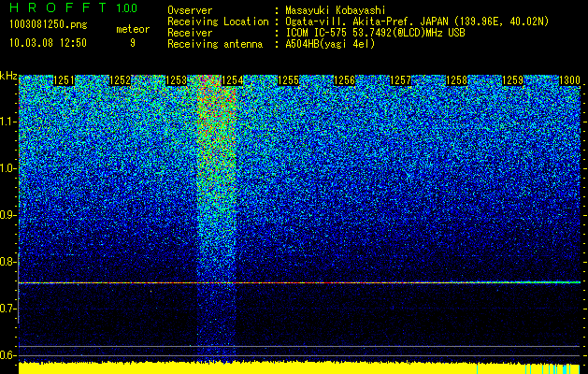The height and width of the screenshot is (374, 588).
Task: Click the 1.1 kHz axis label
Action: (8, 122)
